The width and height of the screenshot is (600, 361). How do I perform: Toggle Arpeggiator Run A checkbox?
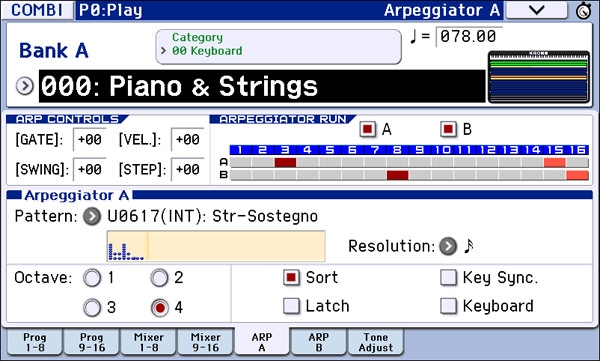[368, 129]
